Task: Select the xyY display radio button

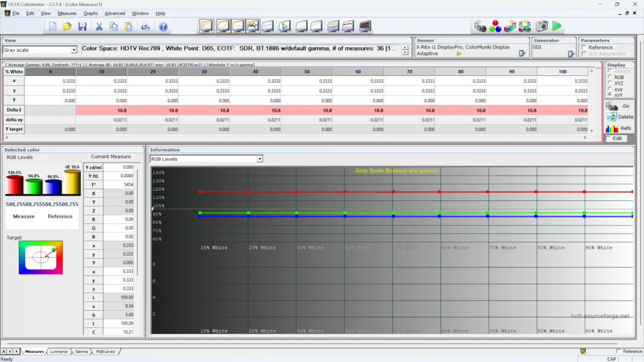Action: tap(610, 95)
